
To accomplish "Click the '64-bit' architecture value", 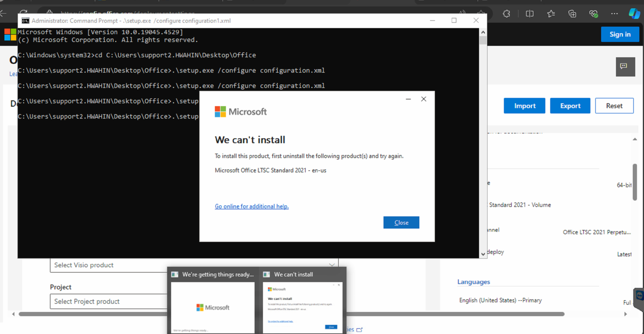I will 624,185.
